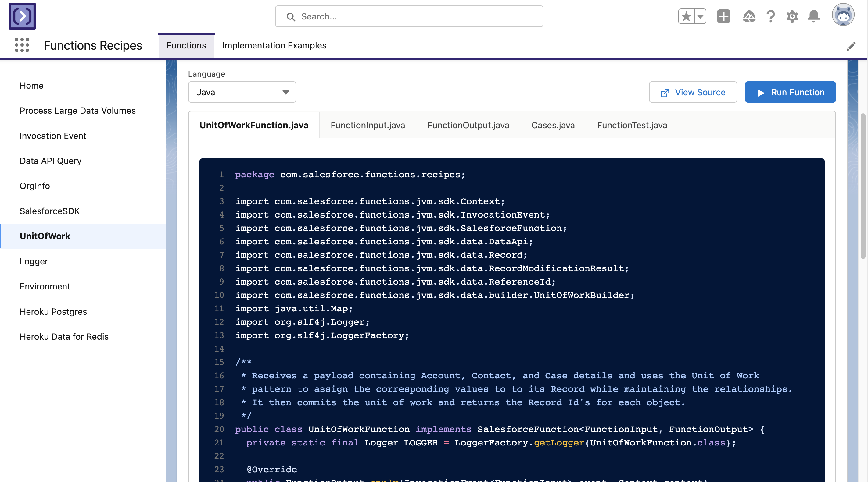Image resolution: width=868 pixels, height=482 pixels.
Task: Click the getLogger method call
Action: [559, 442]
